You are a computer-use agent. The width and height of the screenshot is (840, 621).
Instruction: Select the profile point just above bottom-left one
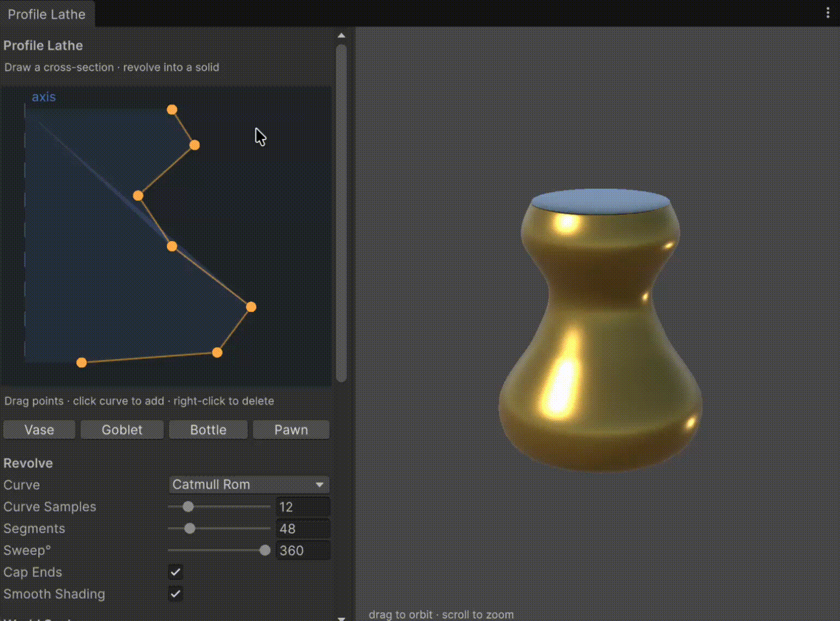[217, 353]
